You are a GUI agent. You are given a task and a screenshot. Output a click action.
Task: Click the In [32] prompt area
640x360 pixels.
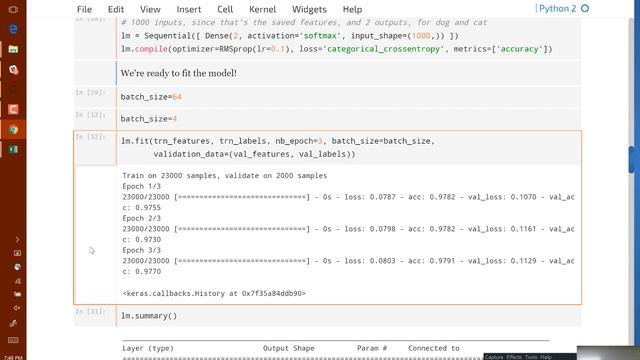tap(90, 137)
